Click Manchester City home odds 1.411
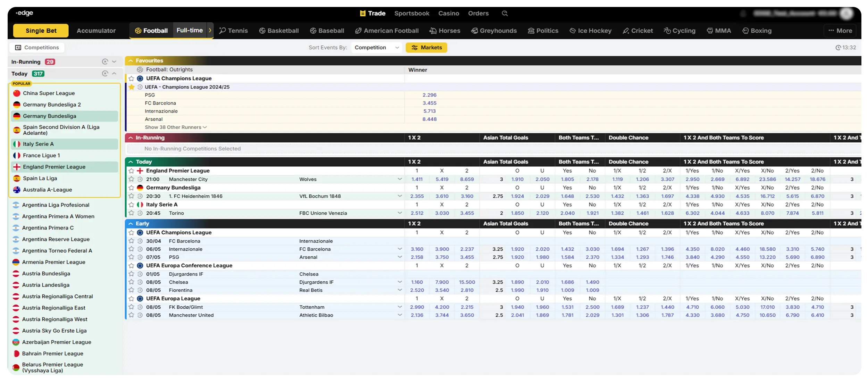 pos(417,179)
